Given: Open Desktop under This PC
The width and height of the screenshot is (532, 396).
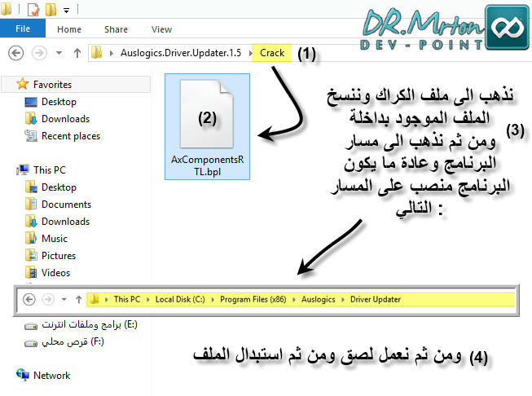Looking at the screenshot, I should (59, 187).
